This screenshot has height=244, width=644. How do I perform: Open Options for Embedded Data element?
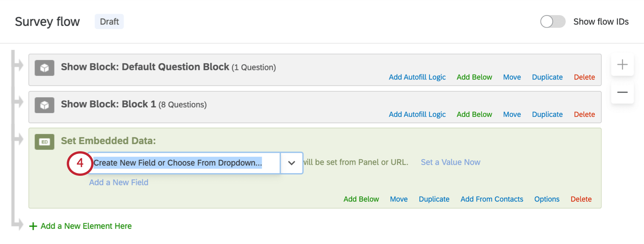pos(547,199)
